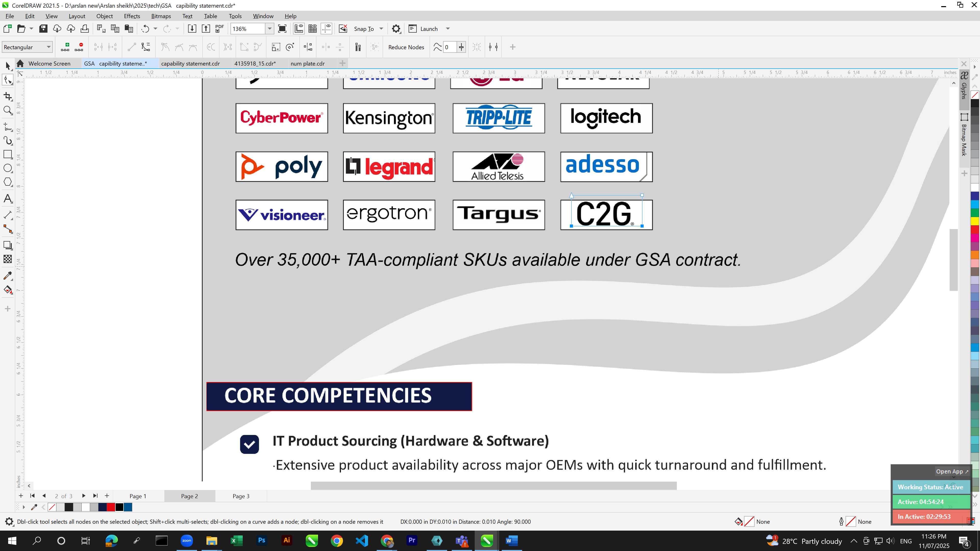The height and width of the screenshot is (551, 980).
Task: Open the Bitmaps menu
Action: coord(161,16)
